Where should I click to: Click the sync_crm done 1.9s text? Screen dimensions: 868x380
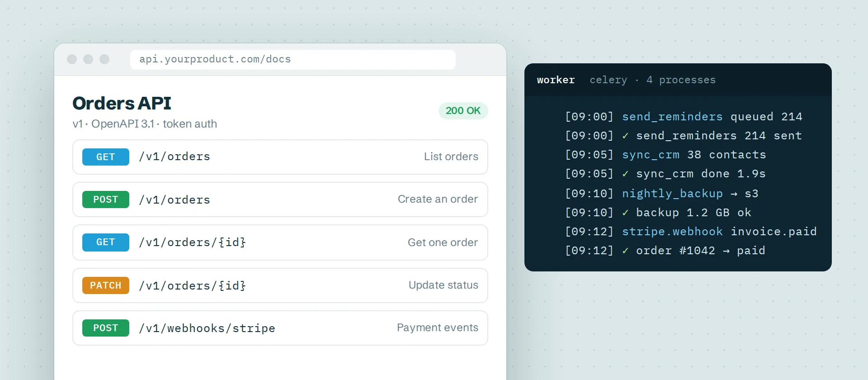(x=701, y=174)
